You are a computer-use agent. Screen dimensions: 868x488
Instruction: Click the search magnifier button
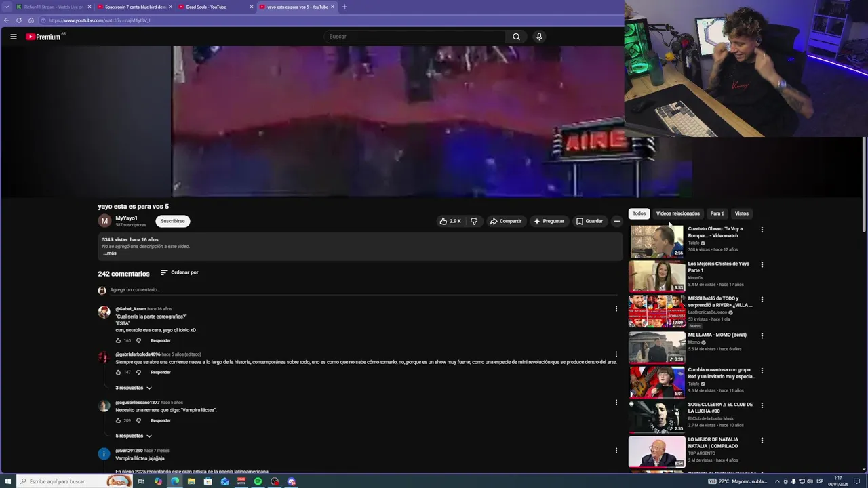tap(516, 37)
